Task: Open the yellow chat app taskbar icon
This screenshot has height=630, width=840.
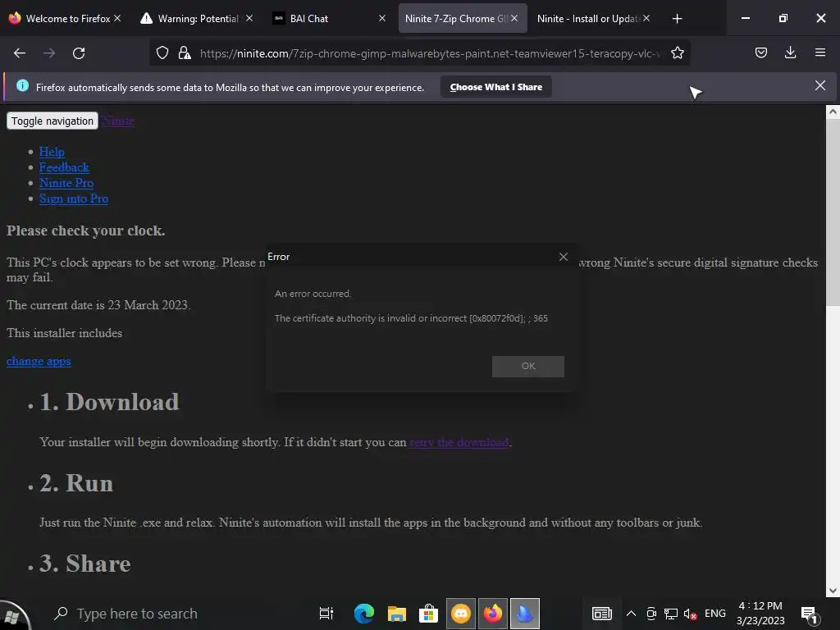Action: [461, 614]
